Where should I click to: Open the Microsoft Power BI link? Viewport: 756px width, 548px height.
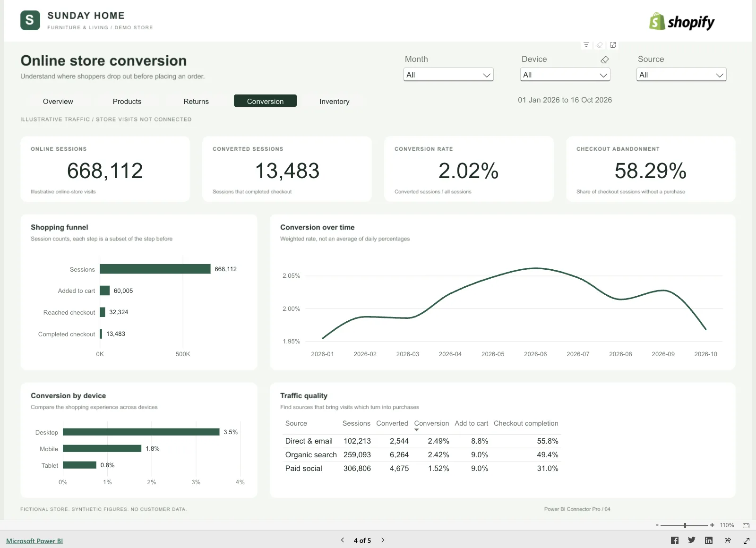(34, 541)
